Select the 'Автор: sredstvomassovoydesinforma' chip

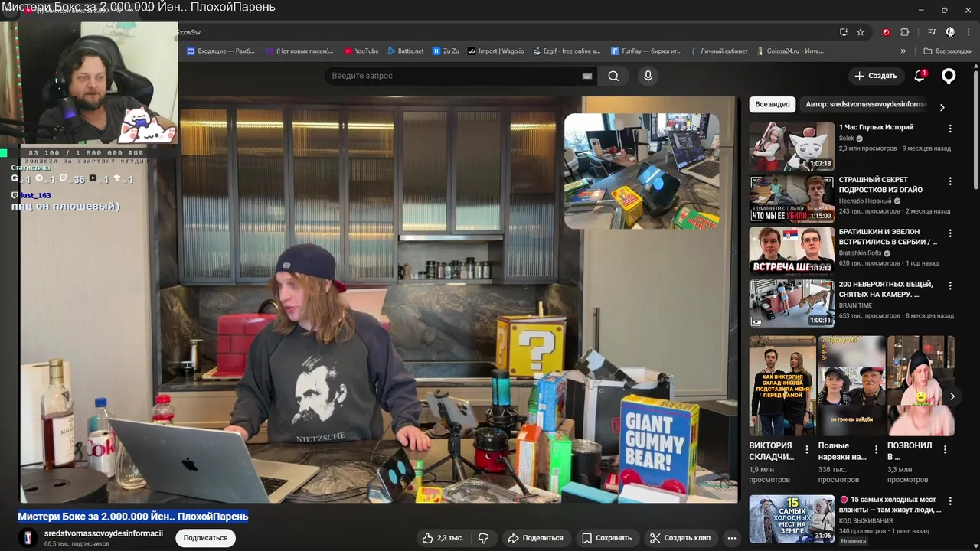(866, 104)
